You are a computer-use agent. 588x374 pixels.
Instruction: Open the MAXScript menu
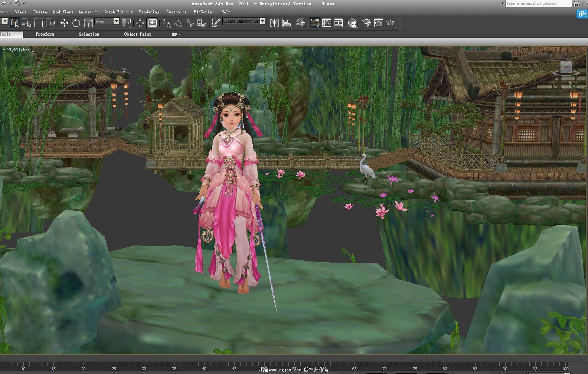204,12
